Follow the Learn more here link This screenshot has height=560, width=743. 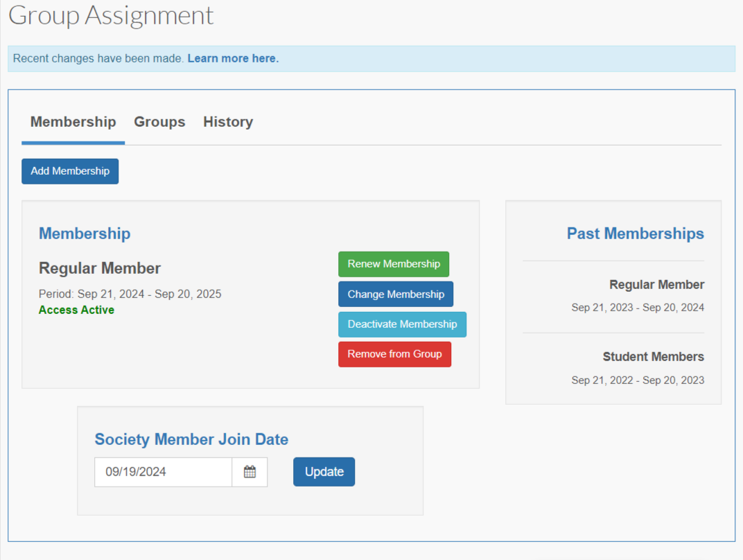(233, 58)
